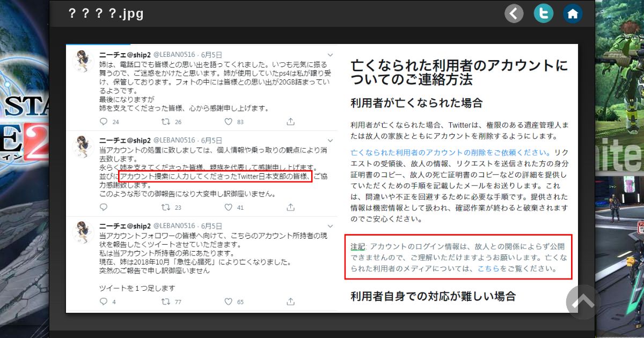Click the 注記 label text
This screenshot has width=644, height=338.
[358, 246]
